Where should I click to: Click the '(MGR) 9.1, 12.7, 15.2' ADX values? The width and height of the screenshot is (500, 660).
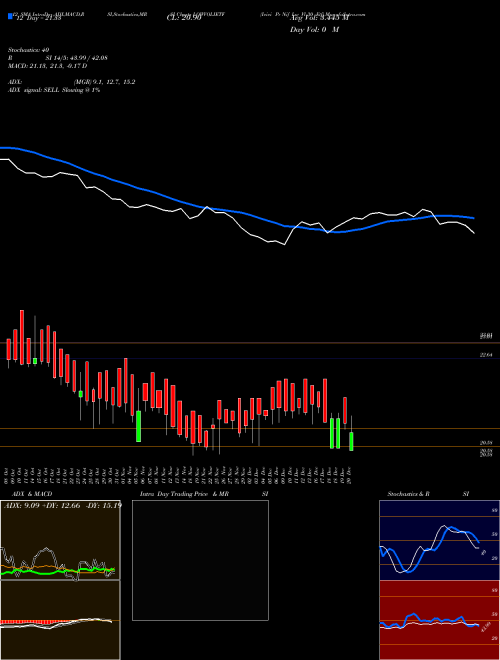104,82
